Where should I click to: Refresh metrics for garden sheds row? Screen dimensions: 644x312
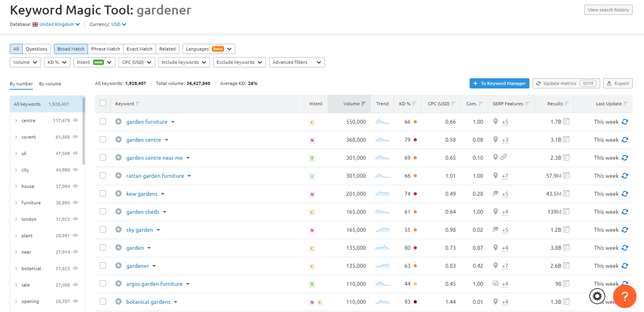625,212
